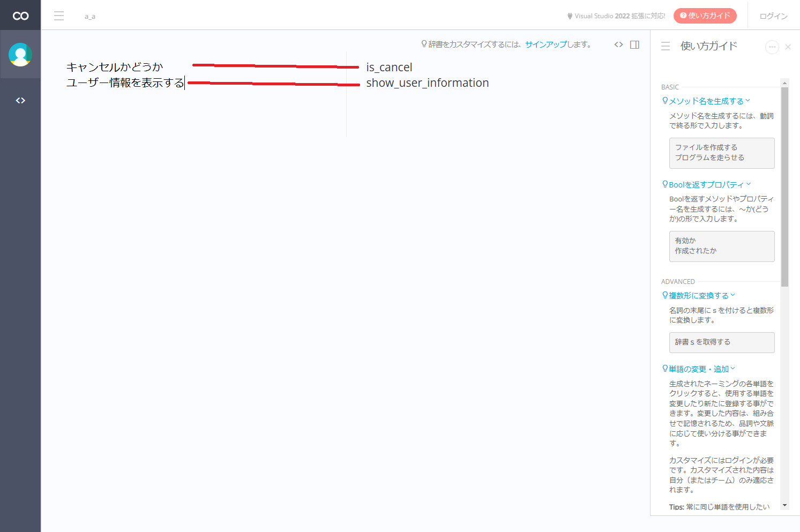Click the code brackets sidebar icon
This screenshot has height=532, width=800.
click(20, 101)
